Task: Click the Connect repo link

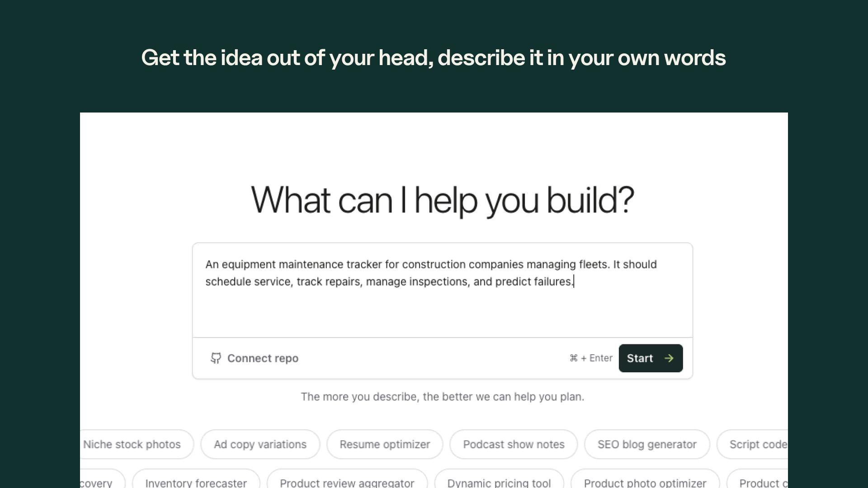Action: (263, 358)
